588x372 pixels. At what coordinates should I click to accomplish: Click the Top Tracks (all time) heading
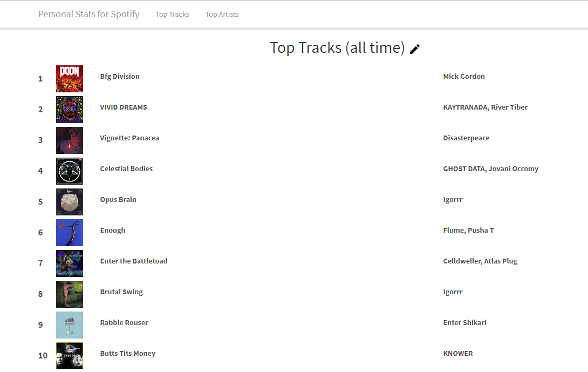tap(338, 48)
